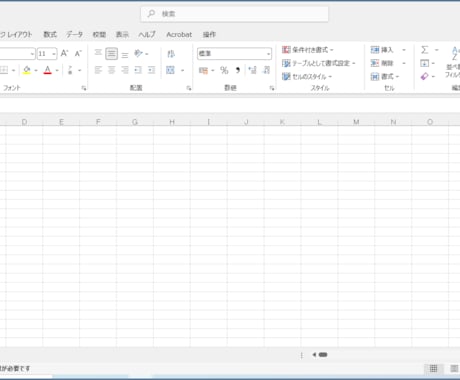The width and height of the screenshot is (460, 380).
Task: Open the Acrobat tab
Action: pyautogui.click(x=179, y=34)
